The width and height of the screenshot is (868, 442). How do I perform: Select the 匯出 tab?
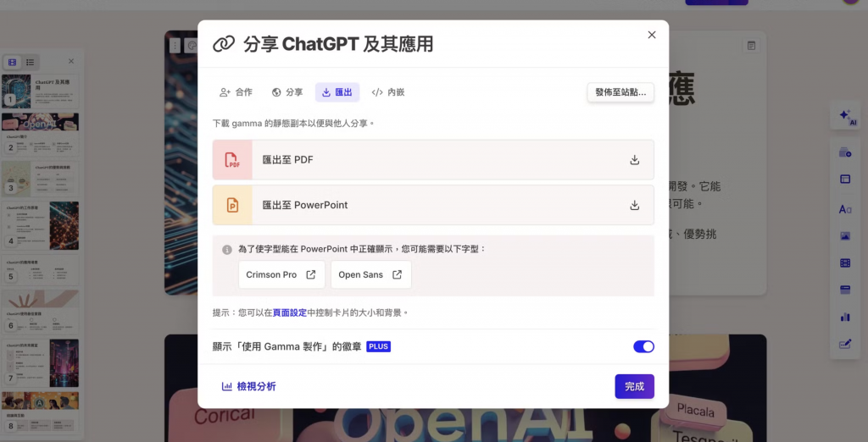coord(337,92)
